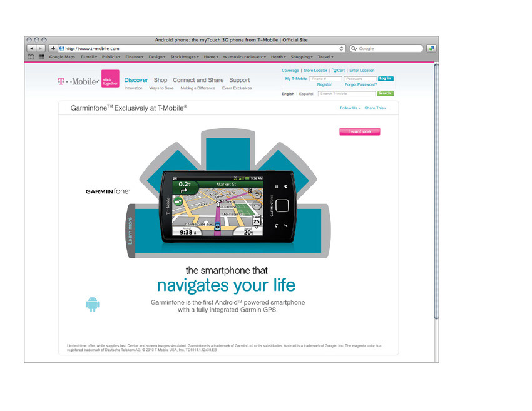Click the Enter Location link
Viewport: 532px width, 411px height.
pos(362,71)
